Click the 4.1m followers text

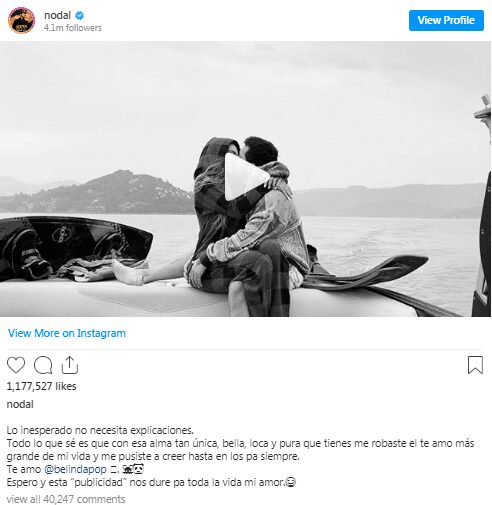(x=73, y=28)
